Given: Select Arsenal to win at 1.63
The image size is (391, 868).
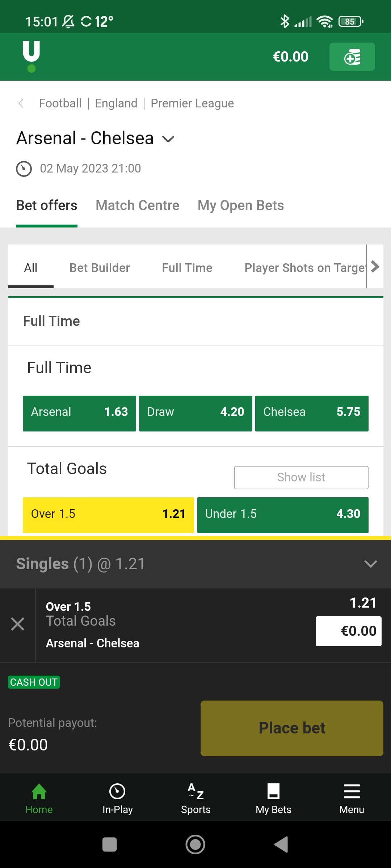Looking at the screenshot, I should [79, 413].
